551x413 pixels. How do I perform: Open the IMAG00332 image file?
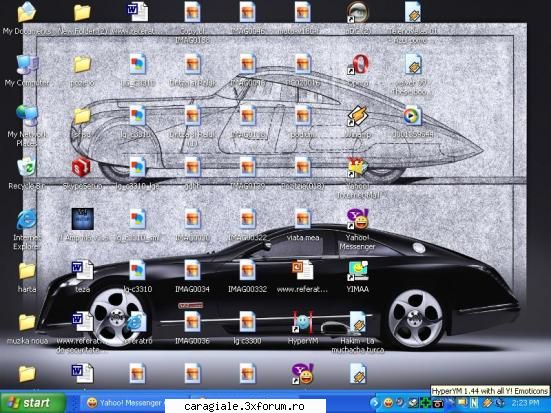pos(247,271)
